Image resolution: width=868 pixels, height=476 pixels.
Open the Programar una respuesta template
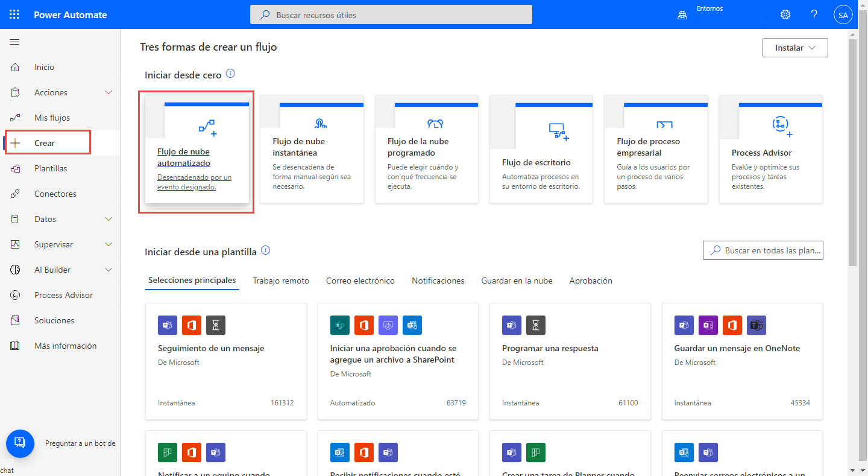[570, 361]
